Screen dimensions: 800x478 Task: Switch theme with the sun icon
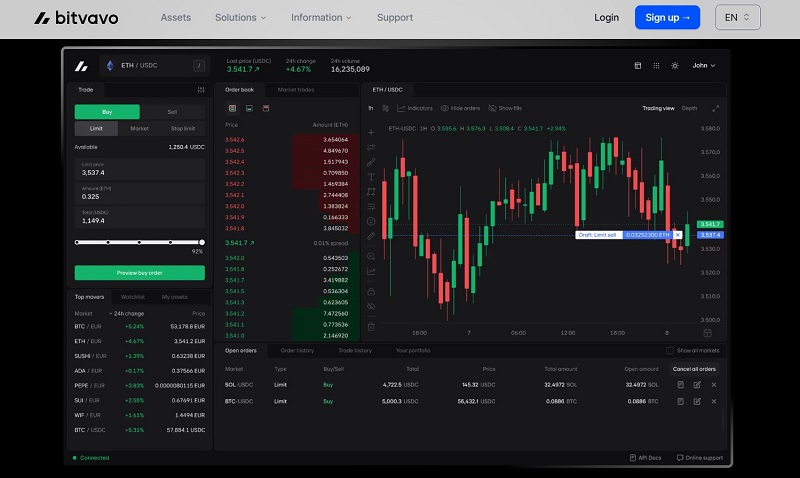pyautogui.click(x=674, y=65)
